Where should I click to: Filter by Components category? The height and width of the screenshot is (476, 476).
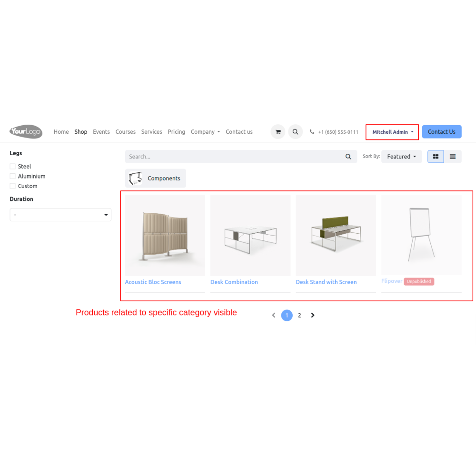tap(156, 178)
